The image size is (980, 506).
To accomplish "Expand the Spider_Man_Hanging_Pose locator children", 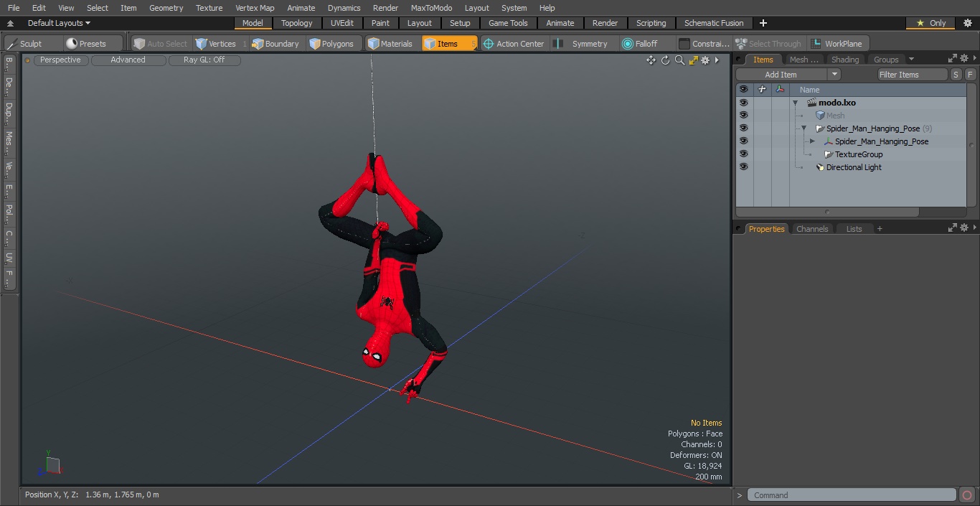I will click(812, 141).
